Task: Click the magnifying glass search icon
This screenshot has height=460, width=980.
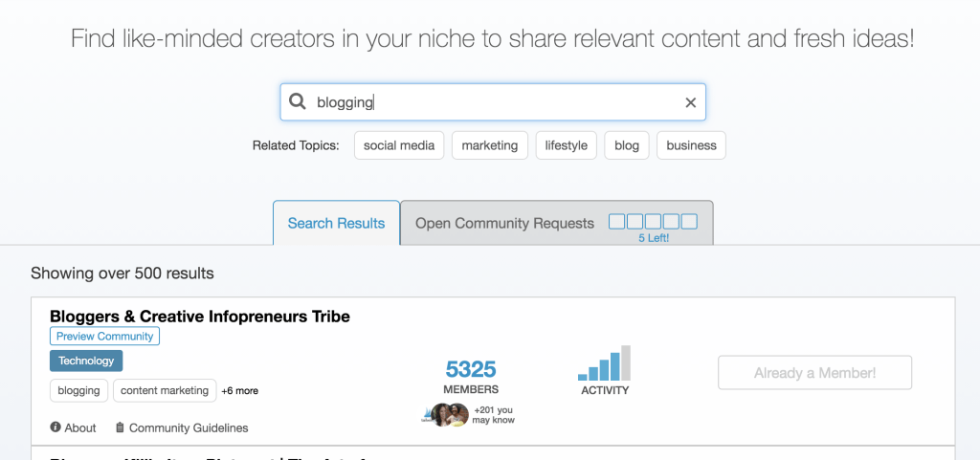Action: coord(298,102)
